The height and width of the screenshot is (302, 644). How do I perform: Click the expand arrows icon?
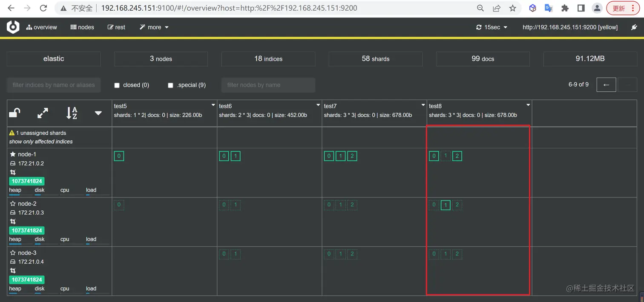point(43,113)
